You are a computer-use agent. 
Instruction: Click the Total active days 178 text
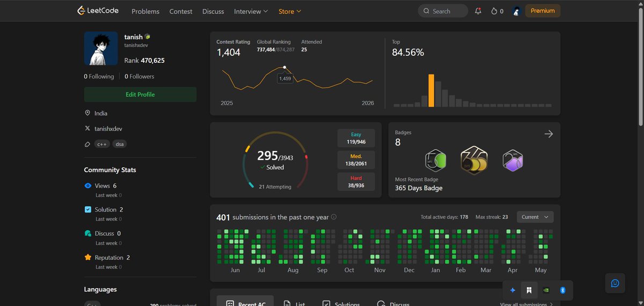point(444,217)
